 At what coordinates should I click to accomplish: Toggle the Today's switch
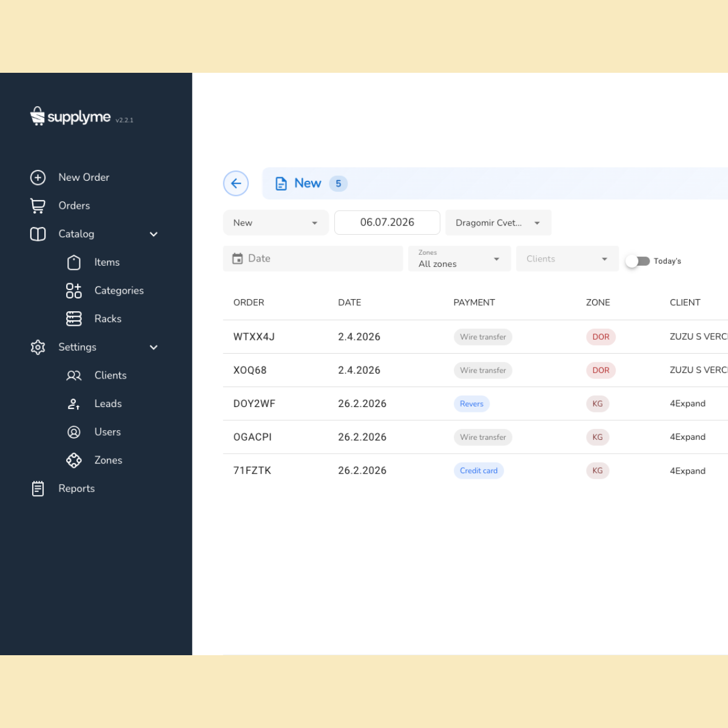[x=638, y=261]
